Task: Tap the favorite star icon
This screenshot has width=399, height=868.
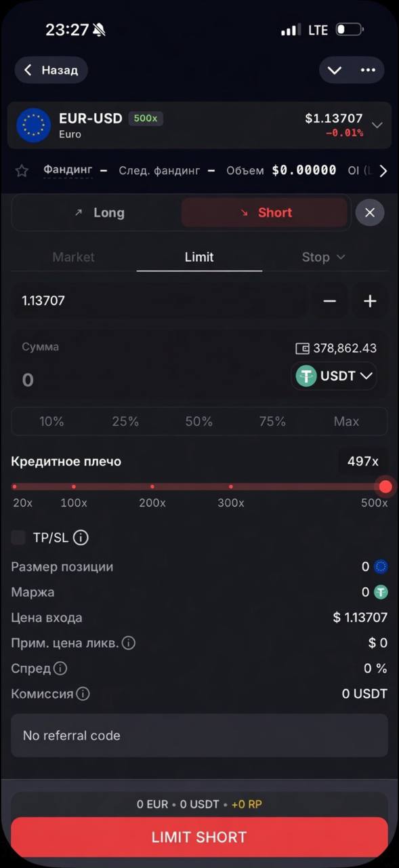Action: coord(22,171)
